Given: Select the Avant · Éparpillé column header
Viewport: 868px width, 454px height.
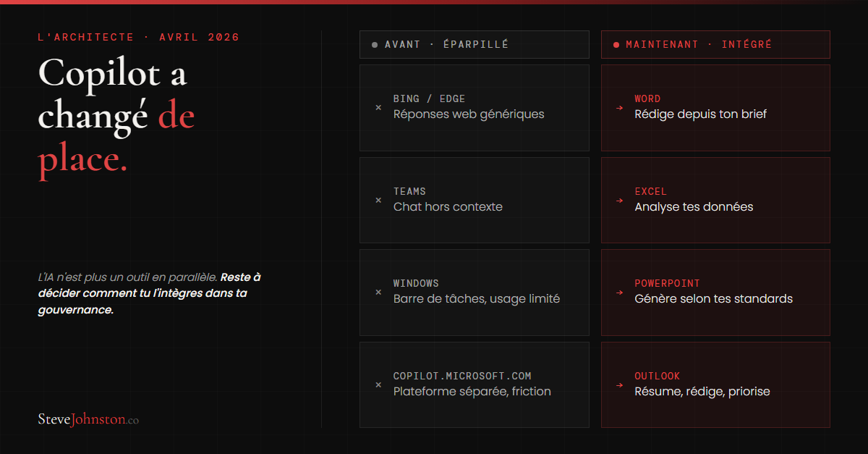Looking at the screenshot, I should coord(475,44).
